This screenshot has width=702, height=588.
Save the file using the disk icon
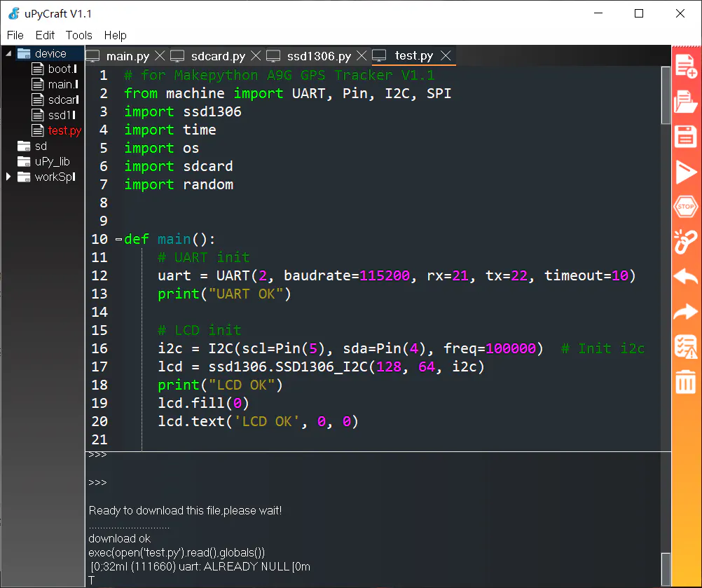click(685, 137)
